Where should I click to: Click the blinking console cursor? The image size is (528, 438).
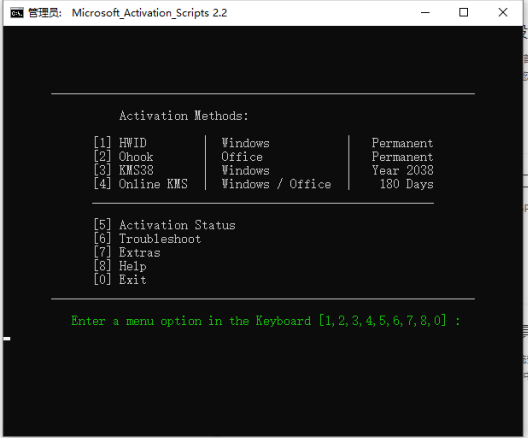click(x=7, y=338)
